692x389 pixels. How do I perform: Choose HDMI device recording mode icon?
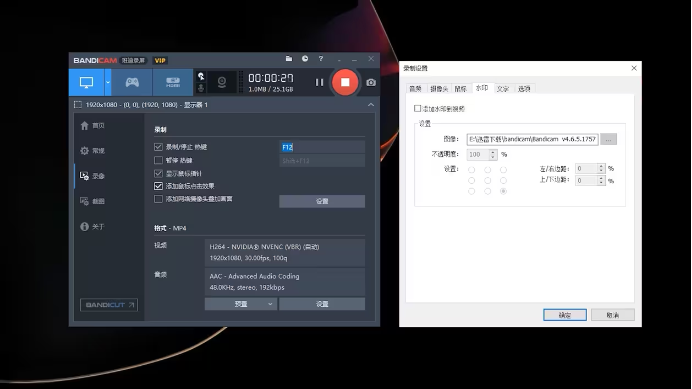173,82
